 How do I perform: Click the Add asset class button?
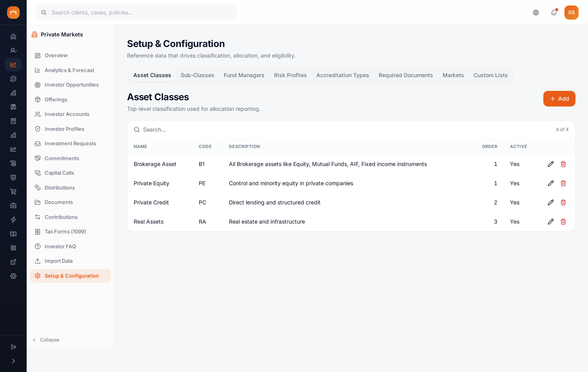559,99
